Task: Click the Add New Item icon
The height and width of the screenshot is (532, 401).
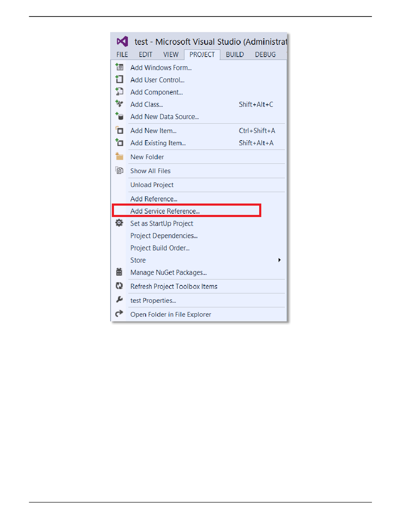Action: coord(119,130)
